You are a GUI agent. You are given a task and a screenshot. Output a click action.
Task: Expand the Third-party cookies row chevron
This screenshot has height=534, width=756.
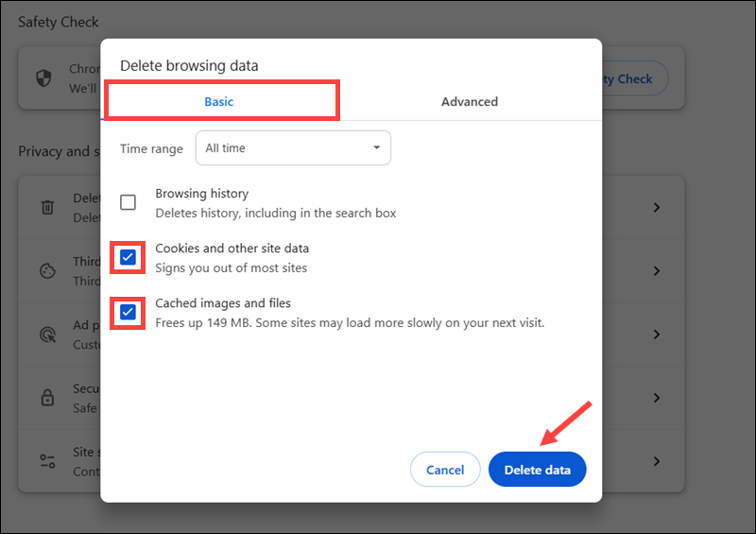pos(656,270)
